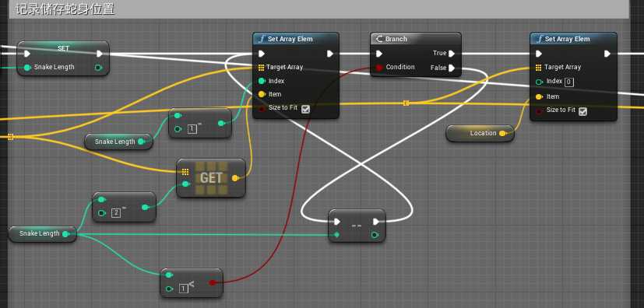This screenshot has height=308, width=644.
Task: Click the red boolean output of the less-than node
Action: click(212, 282)
